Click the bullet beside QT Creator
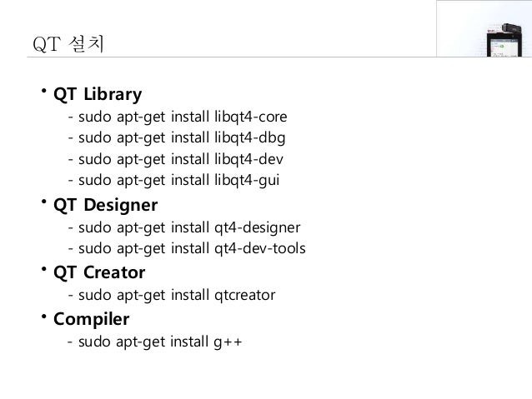This screenshot has height=399, width=532. tap(43, 269)
